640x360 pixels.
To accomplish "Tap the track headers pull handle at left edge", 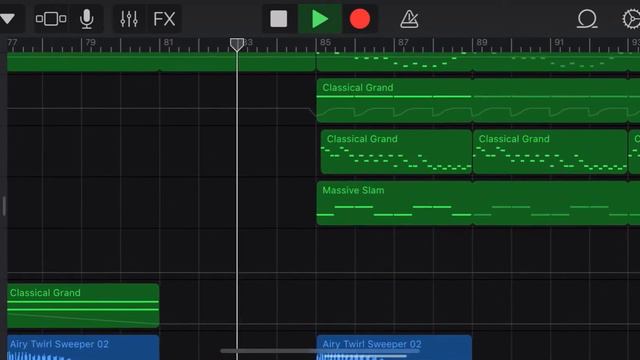I will (x=4, y=206).
